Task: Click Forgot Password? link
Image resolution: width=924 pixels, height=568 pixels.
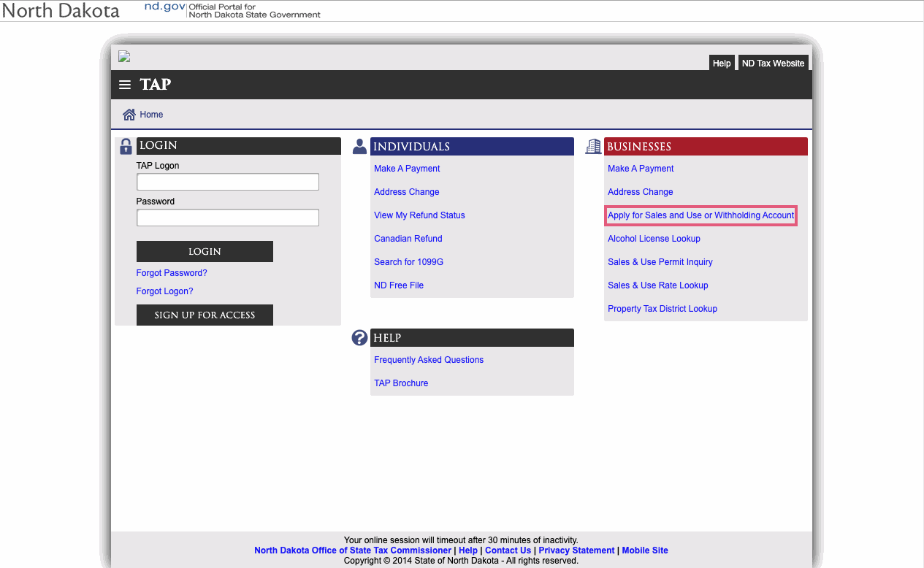Action: point(172,273)
